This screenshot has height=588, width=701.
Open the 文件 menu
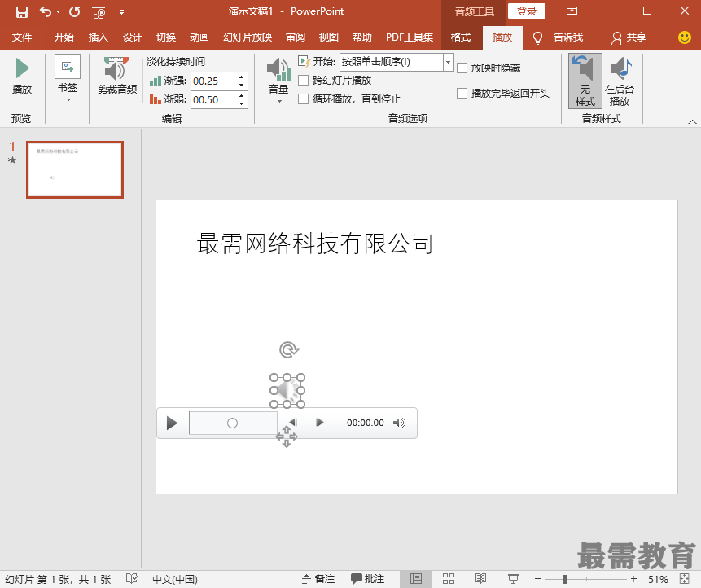coord(21,37)
